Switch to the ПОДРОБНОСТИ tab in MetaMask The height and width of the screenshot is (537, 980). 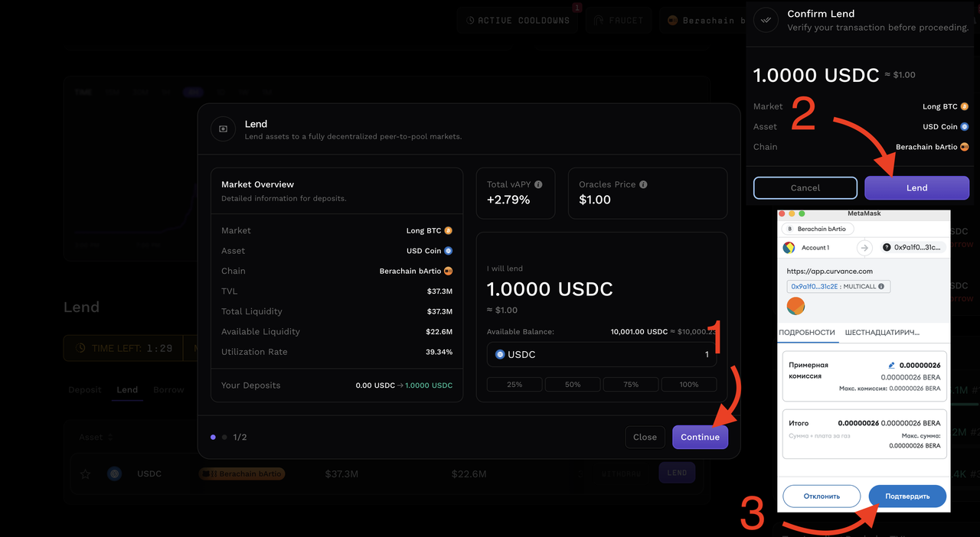807,333
